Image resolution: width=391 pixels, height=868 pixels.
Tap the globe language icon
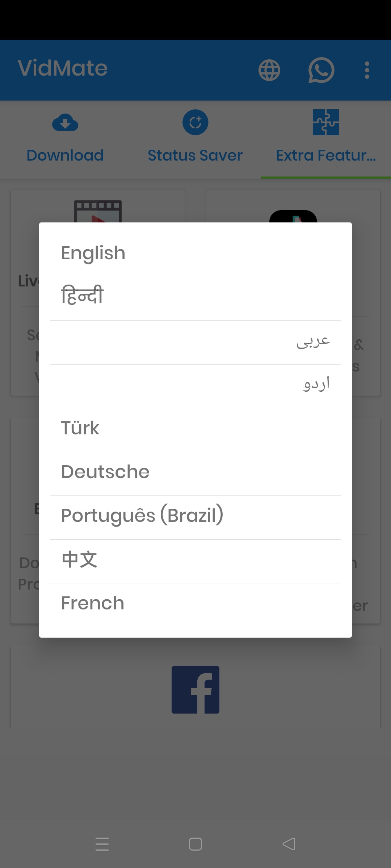[269, 70]
